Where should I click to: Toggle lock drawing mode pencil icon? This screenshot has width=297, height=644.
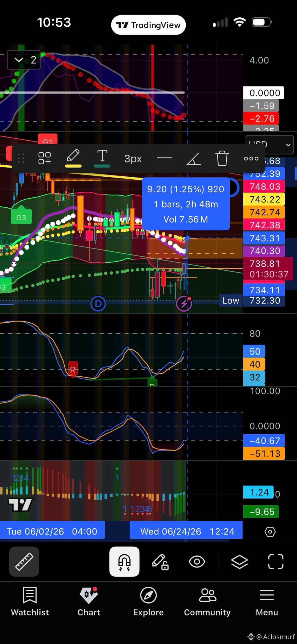pos(160,561)
